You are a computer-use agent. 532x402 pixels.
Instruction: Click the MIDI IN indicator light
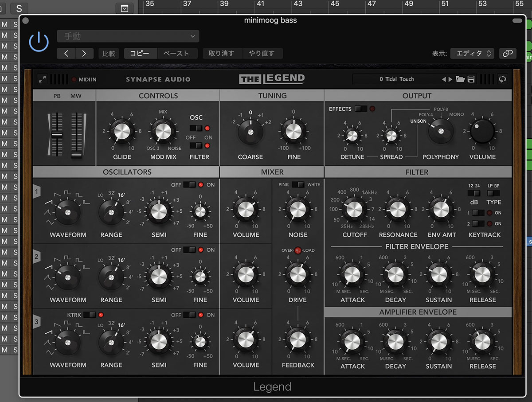pos(74,80)
